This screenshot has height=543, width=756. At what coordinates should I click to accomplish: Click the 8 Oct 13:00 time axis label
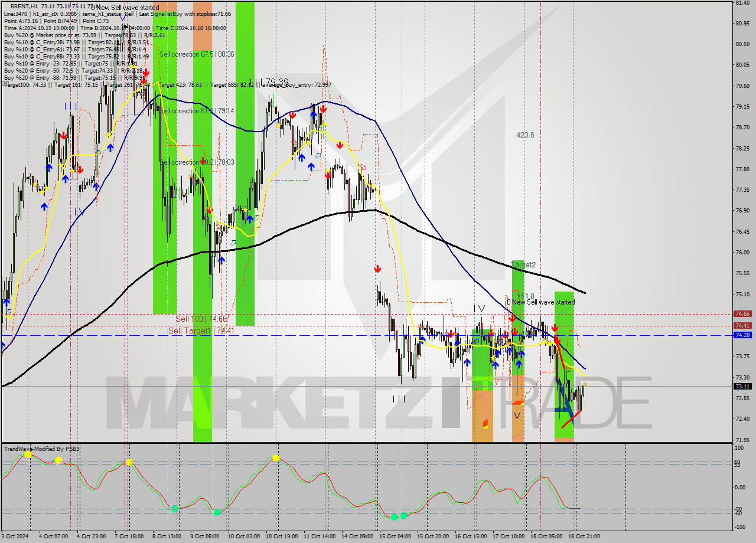(167, 537)
